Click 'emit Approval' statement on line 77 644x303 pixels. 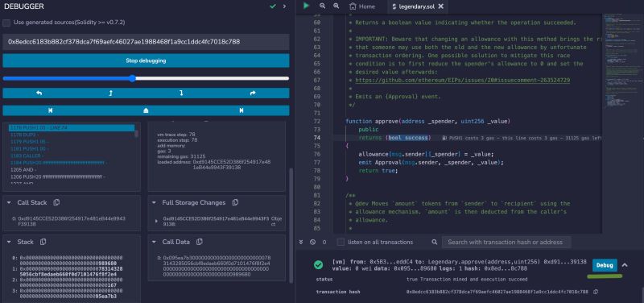431,163
